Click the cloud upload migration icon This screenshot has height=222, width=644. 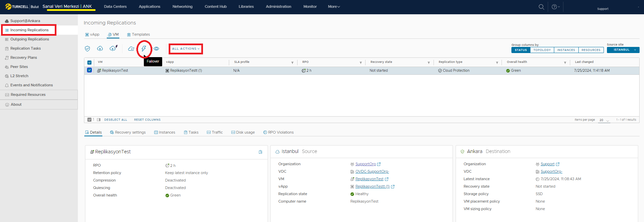click(100, 49)
